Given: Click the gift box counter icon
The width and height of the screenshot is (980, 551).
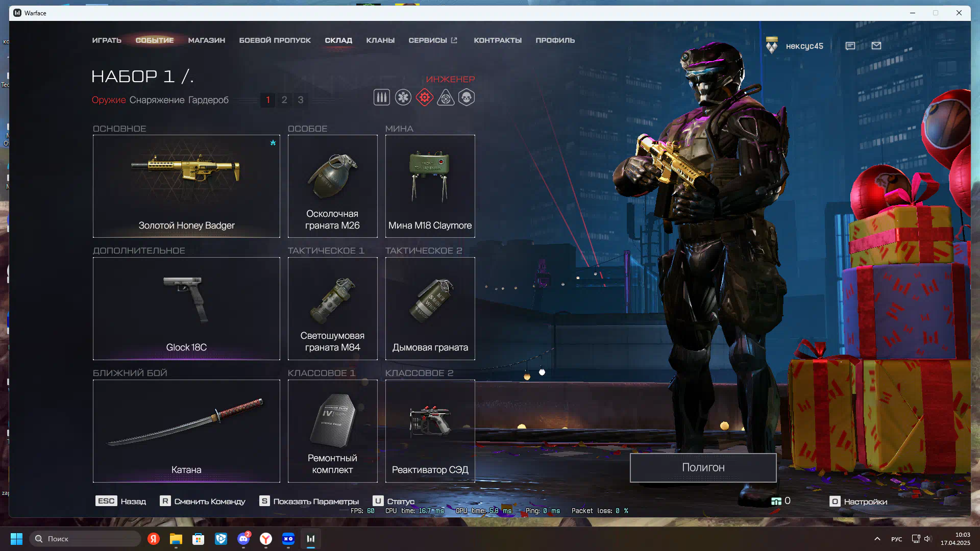Looking at the screenshot, I should pos(776,502).
